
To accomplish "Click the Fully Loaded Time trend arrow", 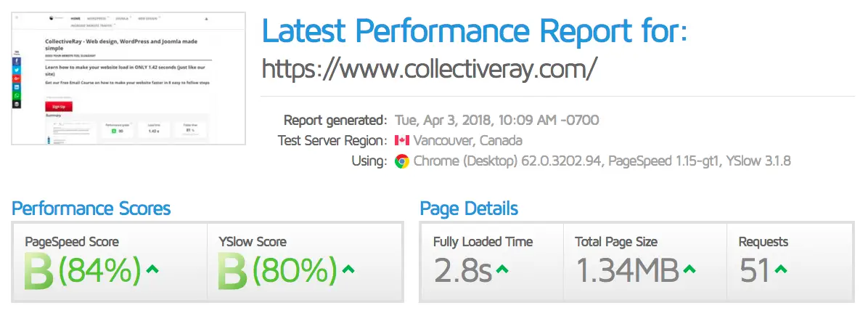I will [x=502, y=270].
